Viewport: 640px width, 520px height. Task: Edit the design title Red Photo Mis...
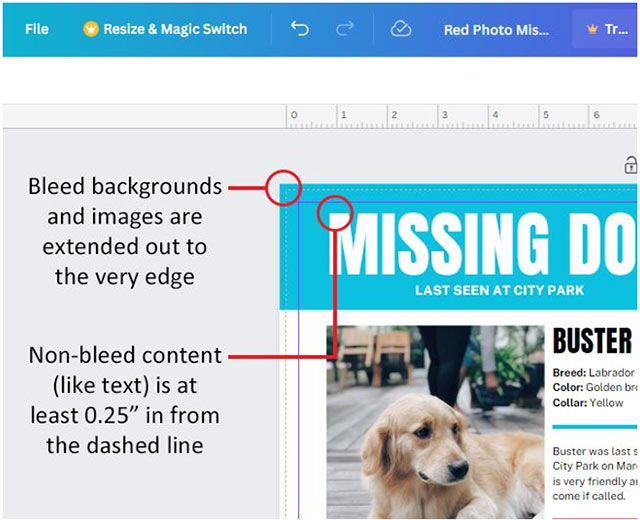pyautogui.click(x=496, y=29)
